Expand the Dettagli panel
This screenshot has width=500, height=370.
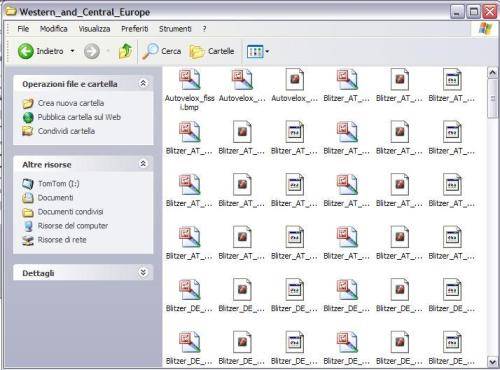143,273
